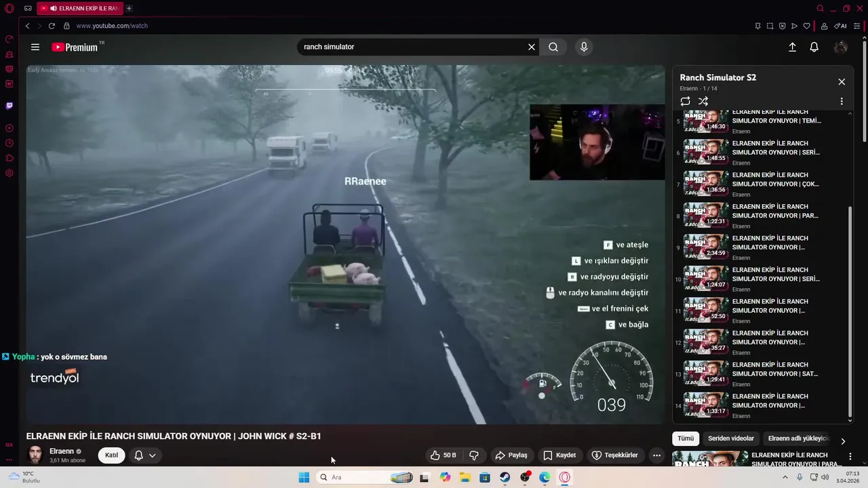Open the Elraenn channel name link
The width and height of the screenshot is (868, 488).
62,451
